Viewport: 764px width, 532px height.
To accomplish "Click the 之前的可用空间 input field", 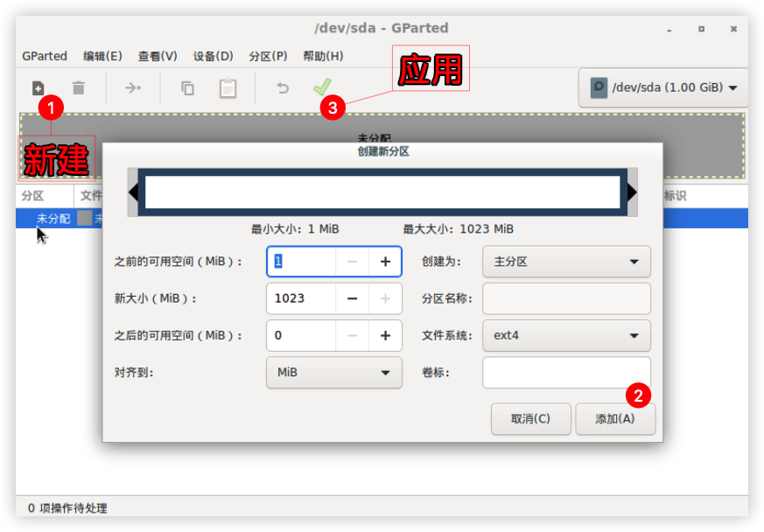I will click(x=301, y=262).
